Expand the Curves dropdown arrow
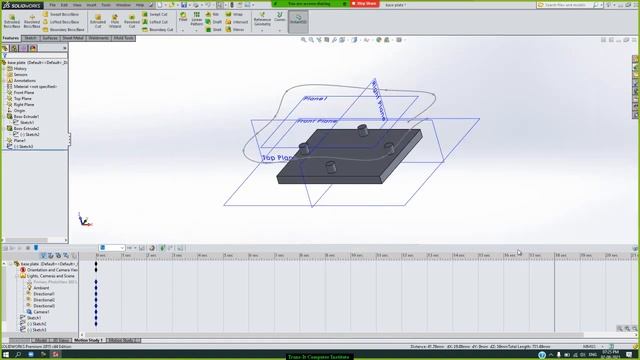This screenshot has width=640, height=360. click(280, 30)
